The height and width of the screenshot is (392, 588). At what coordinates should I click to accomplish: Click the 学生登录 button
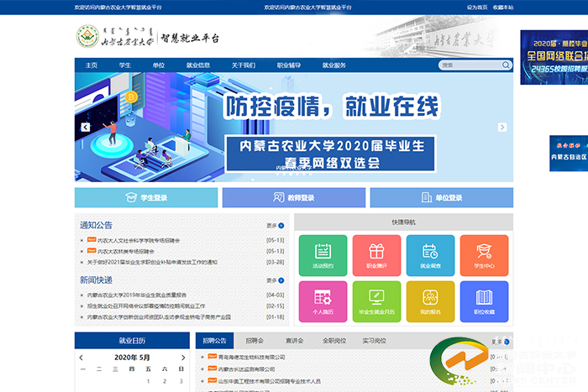[x=147, y=198]
